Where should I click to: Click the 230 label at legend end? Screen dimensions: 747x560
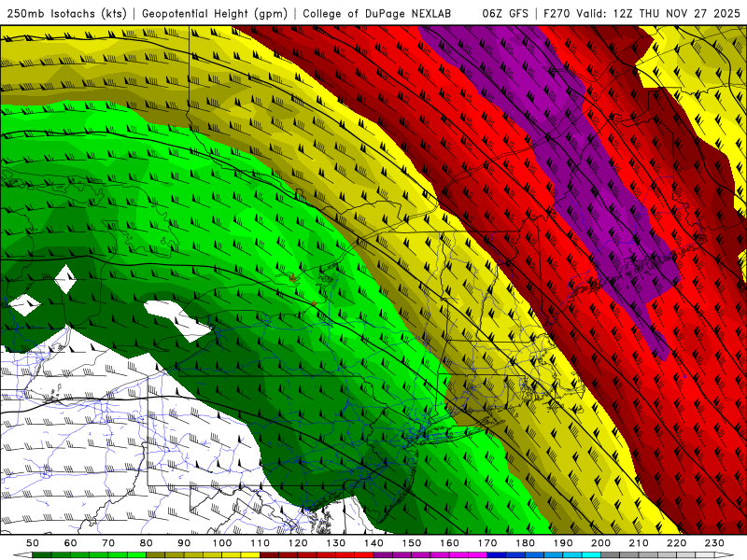coord(714,543)
